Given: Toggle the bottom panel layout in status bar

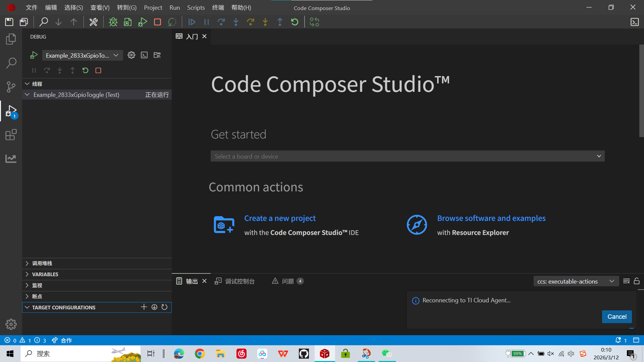Looking at the screenshot, I should (636, 340).
